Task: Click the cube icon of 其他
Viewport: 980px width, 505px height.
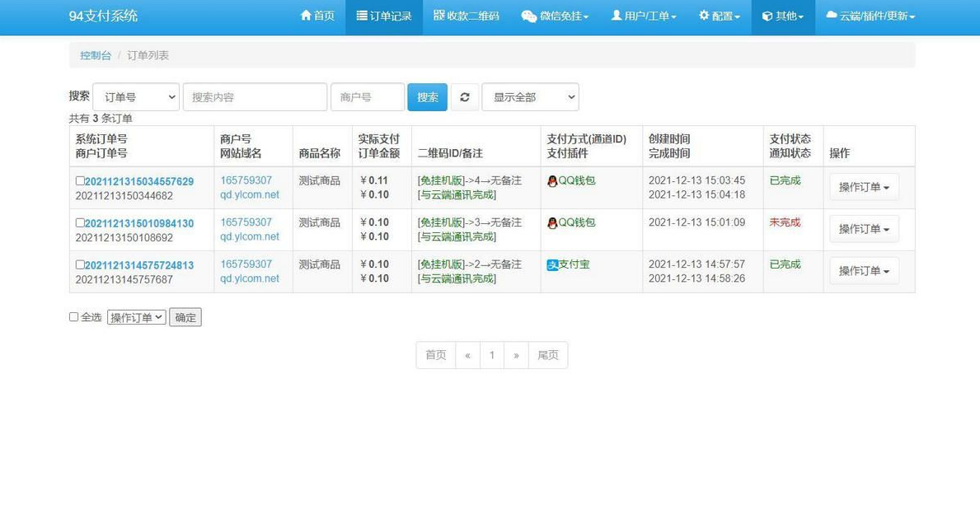Action: (767, 16)
